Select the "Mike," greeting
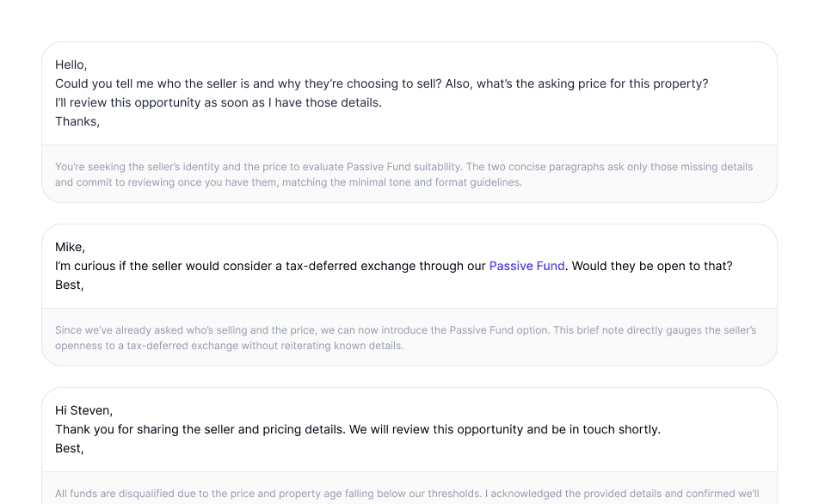Image resolution: width=819 pixels, height=504 pixels. click(x=71, y=248)
